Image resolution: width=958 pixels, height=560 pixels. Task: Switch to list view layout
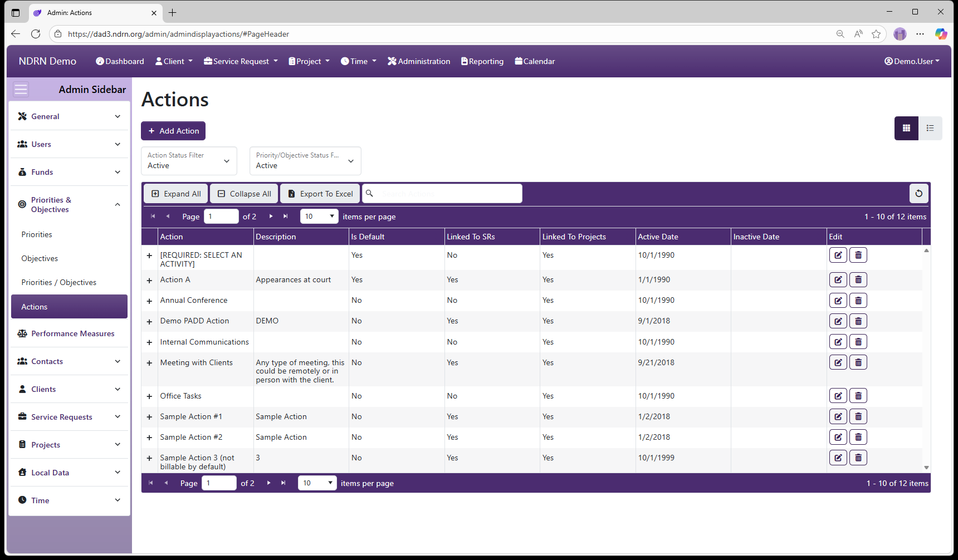[930, 128]
